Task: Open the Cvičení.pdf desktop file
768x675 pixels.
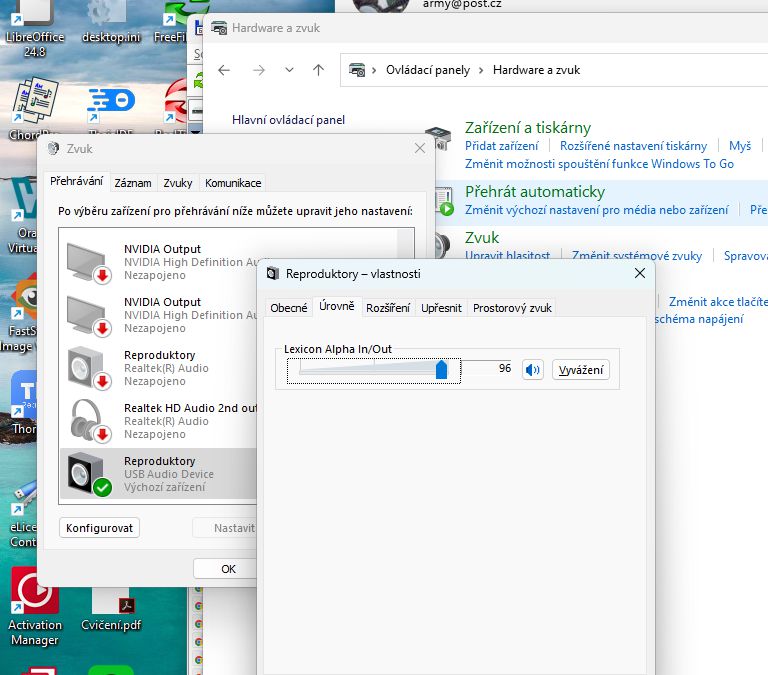Action: (x=111, y=610)
